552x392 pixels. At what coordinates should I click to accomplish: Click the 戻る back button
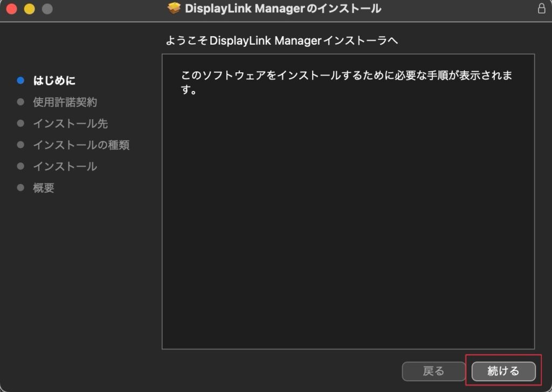click(x=433, y=371)
